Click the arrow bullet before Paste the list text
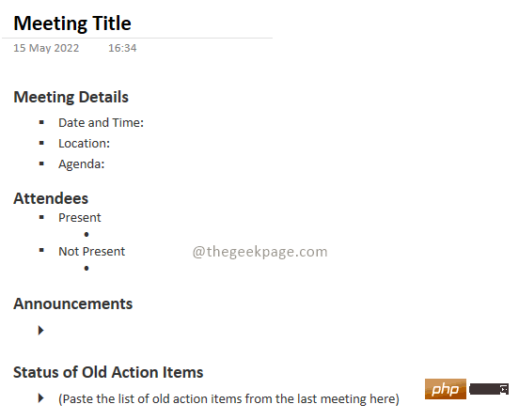Viewport: 519px width, 420px height. [x=40, y=397]
